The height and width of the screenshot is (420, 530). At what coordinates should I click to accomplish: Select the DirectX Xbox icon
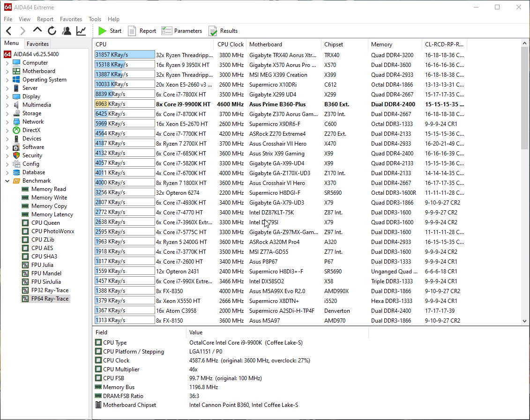16,130
